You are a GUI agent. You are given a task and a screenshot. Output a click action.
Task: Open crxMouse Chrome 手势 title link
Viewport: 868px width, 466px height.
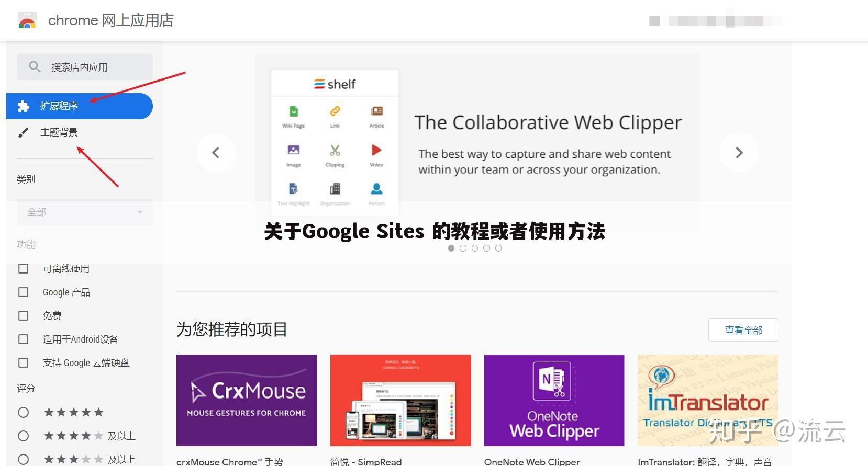(x=230, y=461)
